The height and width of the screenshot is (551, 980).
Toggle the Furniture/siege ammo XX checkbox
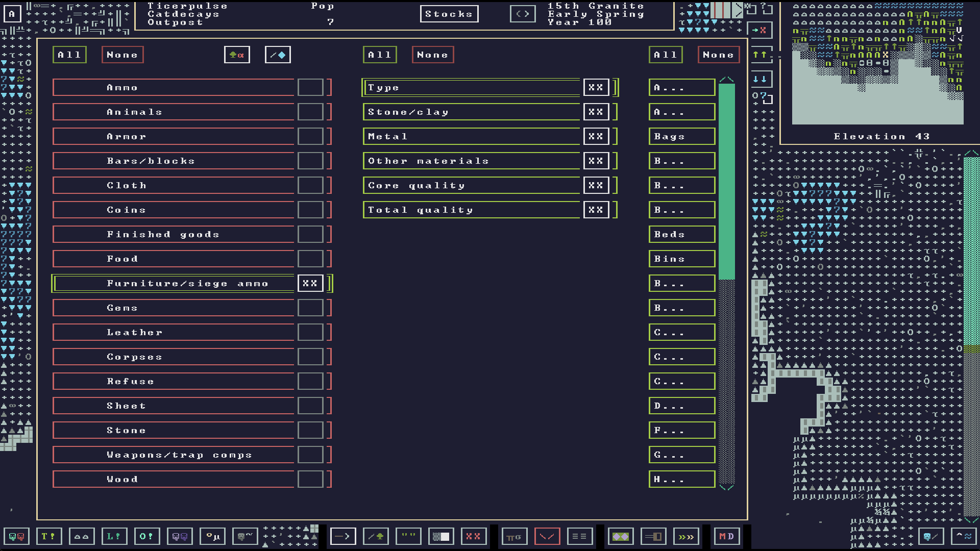tap(310, 283)
